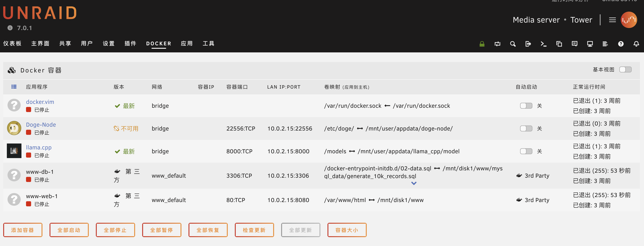Click the 10.0.2.15:8080 address
Viewport: 644px width, 246px height.
pyautogui.click(x=288, y=200)
